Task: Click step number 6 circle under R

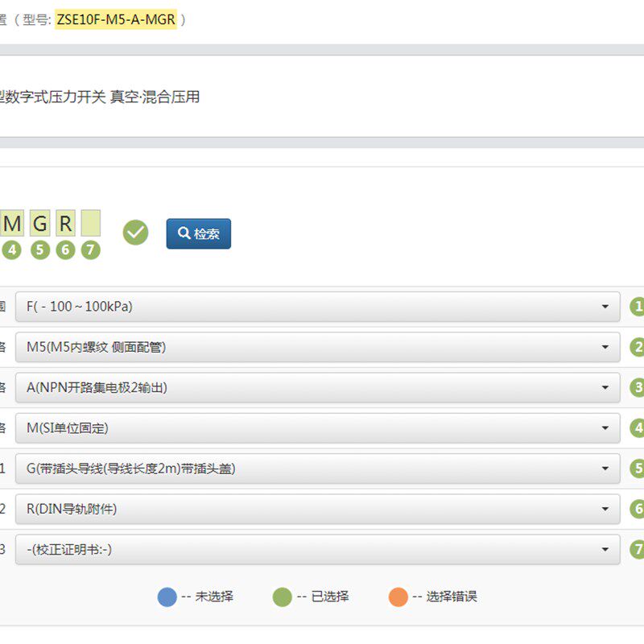Action: click(x=65, y=250)
